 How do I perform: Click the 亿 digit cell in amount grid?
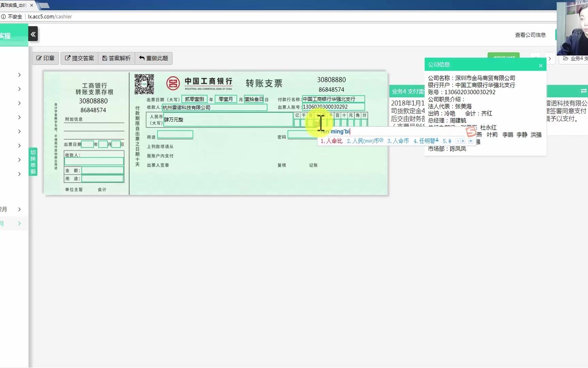pyautogui.click(x=297, y=123)
